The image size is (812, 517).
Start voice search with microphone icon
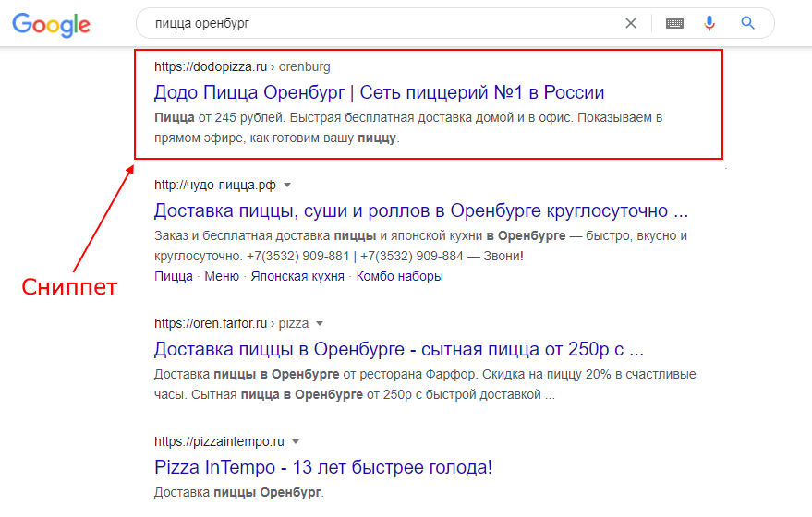tap(709, 23)
